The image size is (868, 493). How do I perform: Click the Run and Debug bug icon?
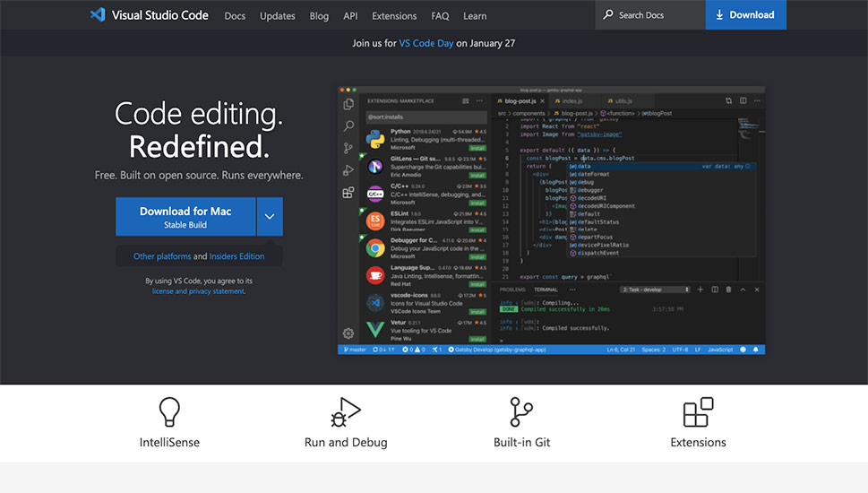tap(346, 412)
